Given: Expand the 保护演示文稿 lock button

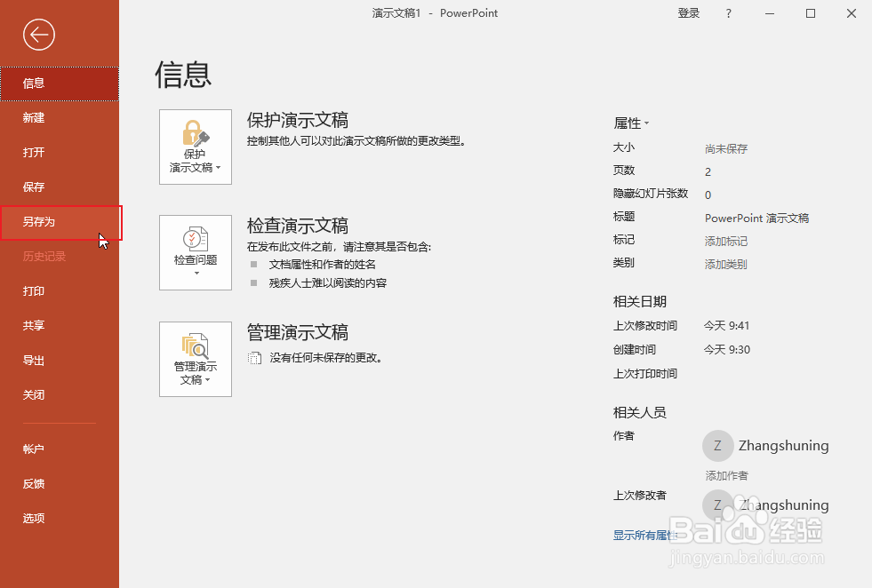Looking at the screenshot, I should point(196,147).
